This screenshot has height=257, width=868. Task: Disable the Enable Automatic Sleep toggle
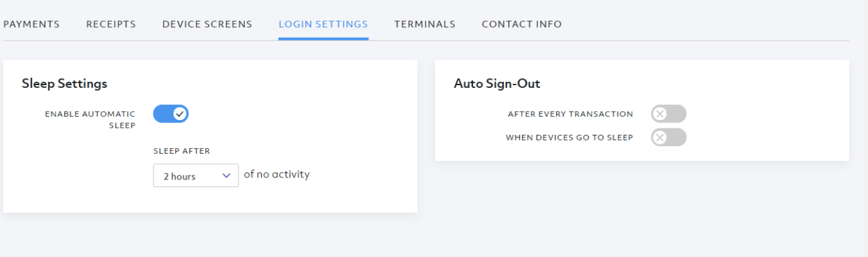[171, 114]
